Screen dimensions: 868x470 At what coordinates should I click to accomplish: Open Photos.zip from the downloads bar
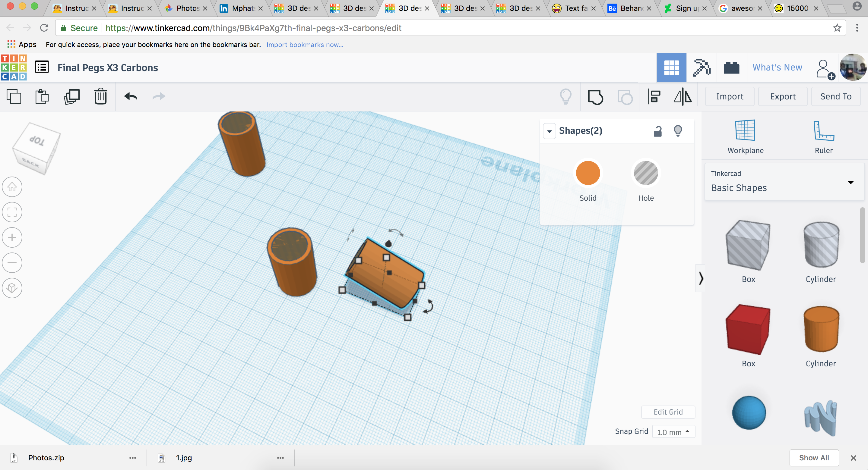[46, 458]
